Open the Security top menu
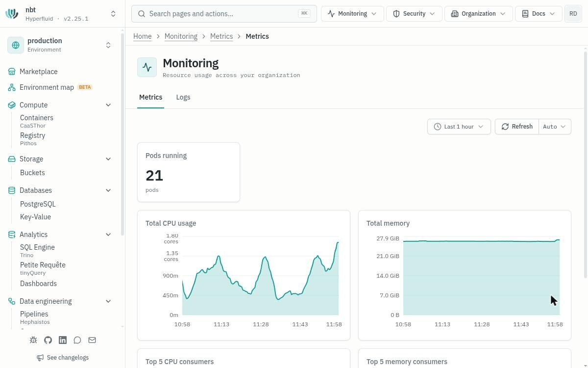The width and height of the screenshot is (588, 368). 414,14
